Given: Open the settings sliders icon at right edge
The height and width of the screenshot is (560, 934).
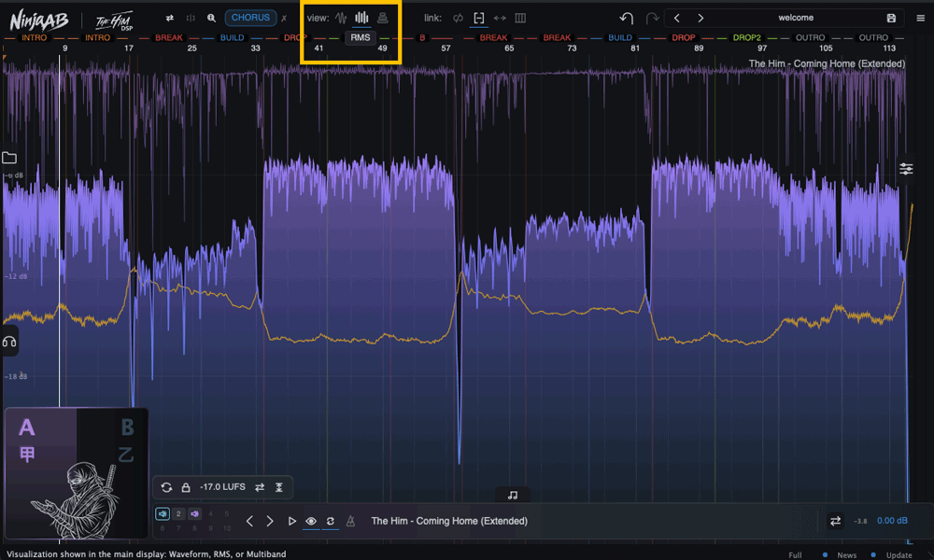Looking at the screenshot, I should 906,169.
